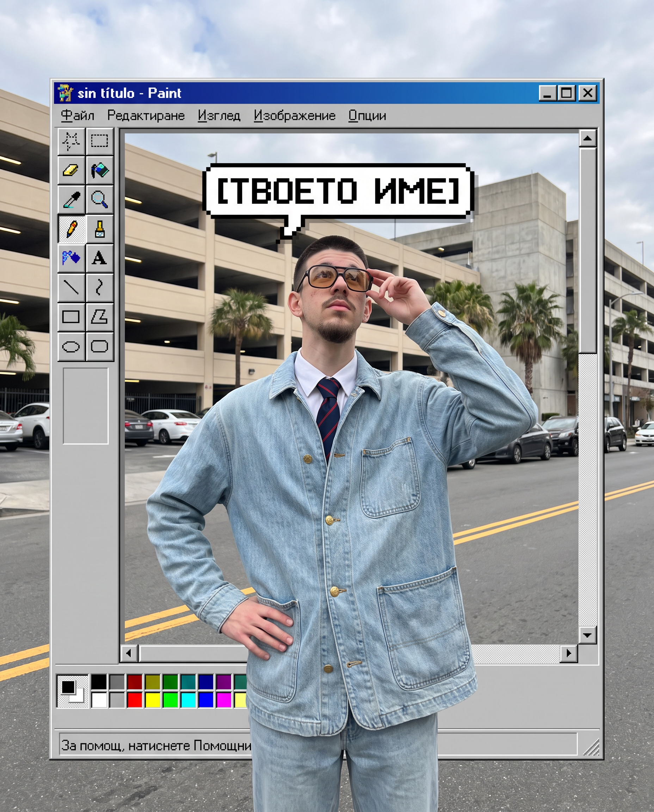Click the "[ТВОЕТО ИМЕ]" speech bubble text

[x=338, y=191]
